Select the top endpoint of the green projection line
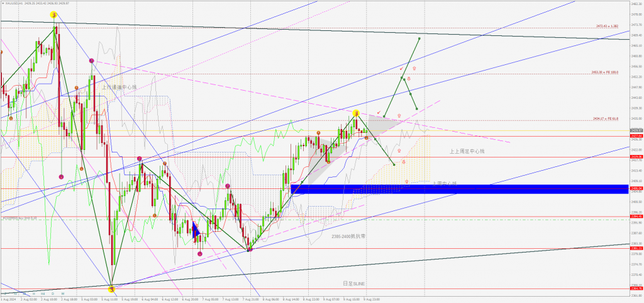644x303 pixels. [x=419, y=38]
